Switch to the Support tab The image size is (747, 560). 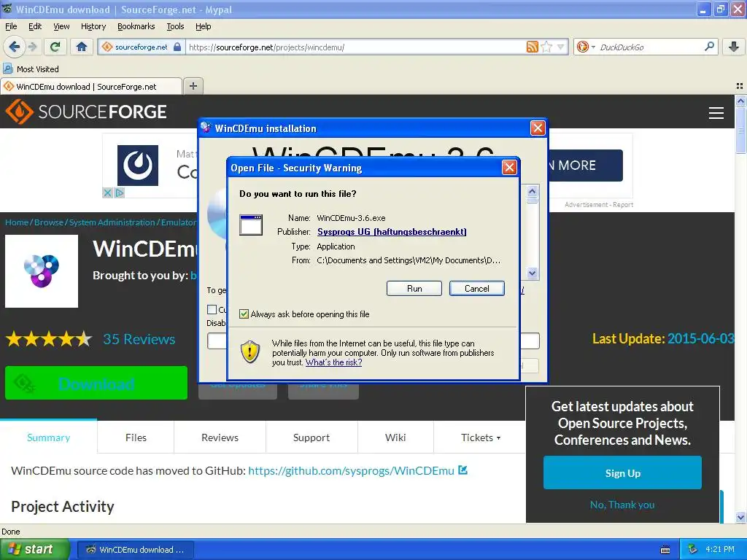311,437
